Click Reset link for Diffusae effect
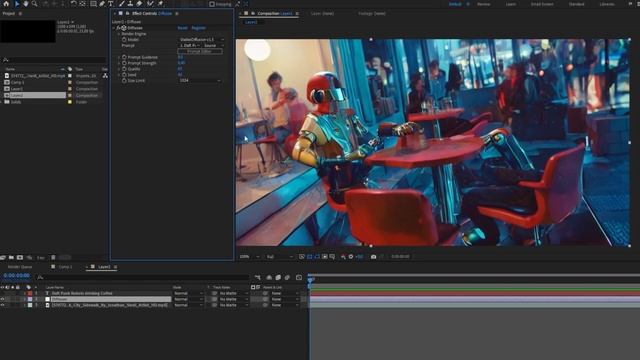The image size is (640, 360). pos(182,28)
